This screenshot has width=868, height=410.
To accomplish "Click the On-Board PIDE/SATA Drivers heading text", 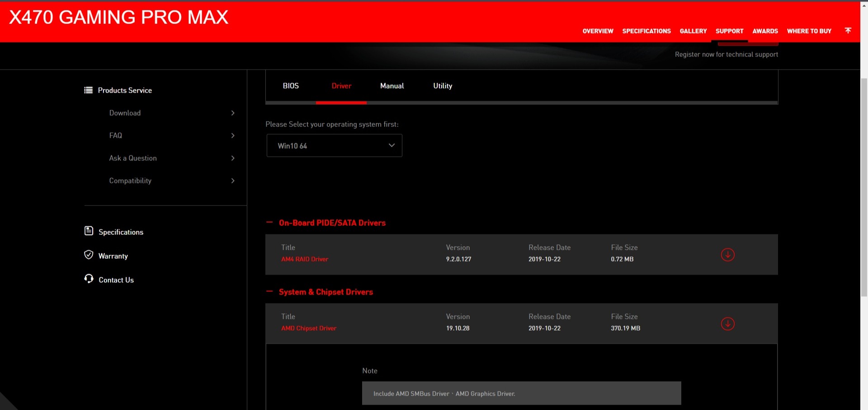I will point(332,223).
